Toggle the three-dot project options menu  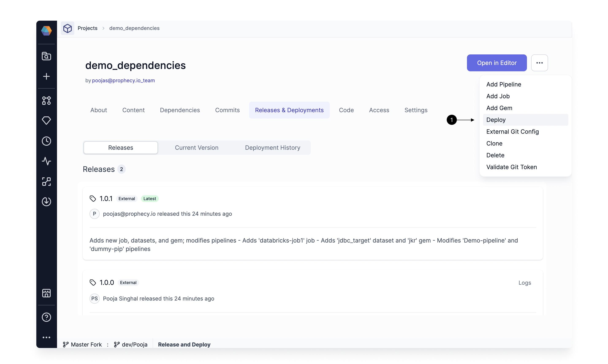coord(539,63)
